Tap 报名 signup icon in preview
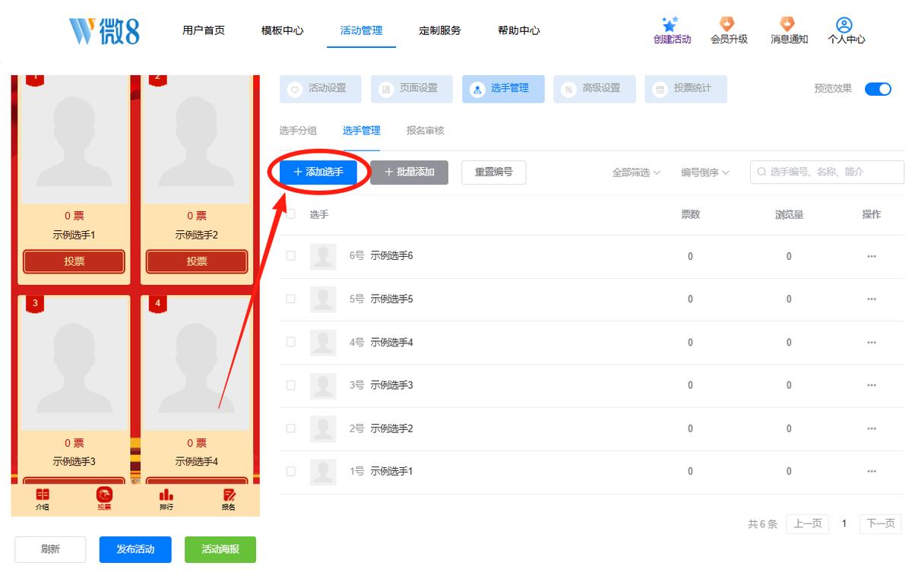 pyautogui.click(x=229, y=495)
